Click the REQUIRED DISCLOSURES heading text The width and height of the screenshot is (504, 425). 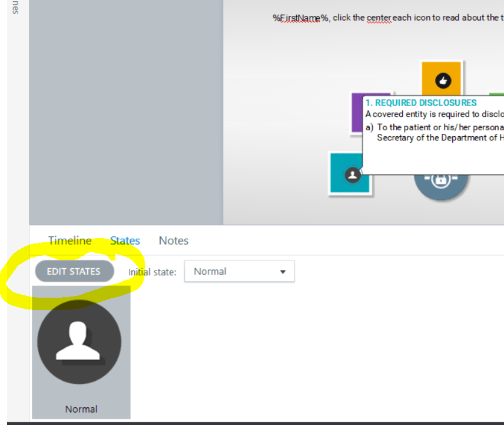(421, 103)
